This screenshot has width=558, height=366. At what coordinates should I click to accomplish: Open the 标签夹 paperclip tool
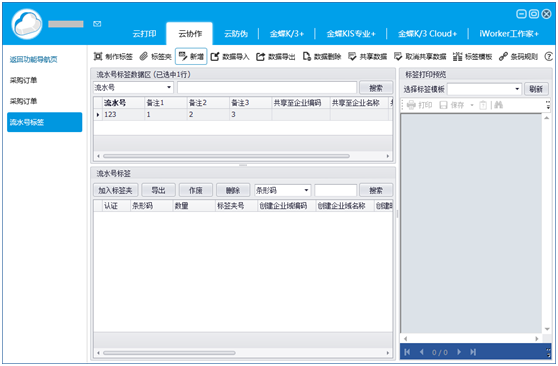[x=156, y=56]
